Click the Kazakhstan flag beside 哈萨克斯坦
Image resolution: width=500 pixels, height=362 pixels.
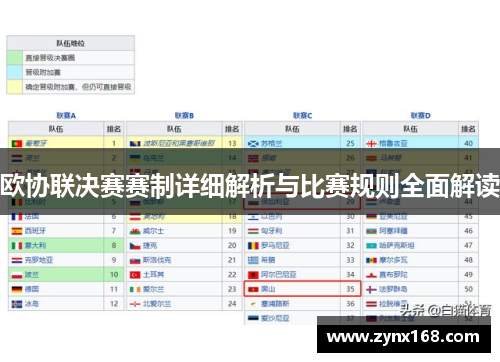(371, 246)
